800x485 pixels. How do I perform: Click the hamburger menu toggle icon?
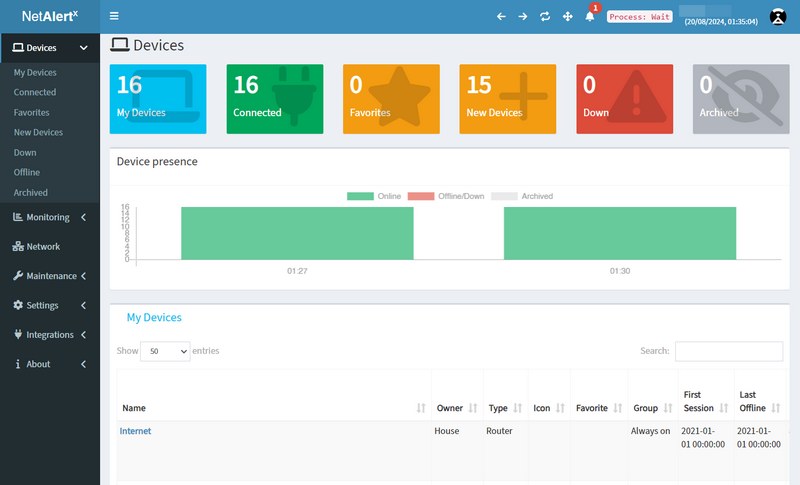(x=114, y=16)
